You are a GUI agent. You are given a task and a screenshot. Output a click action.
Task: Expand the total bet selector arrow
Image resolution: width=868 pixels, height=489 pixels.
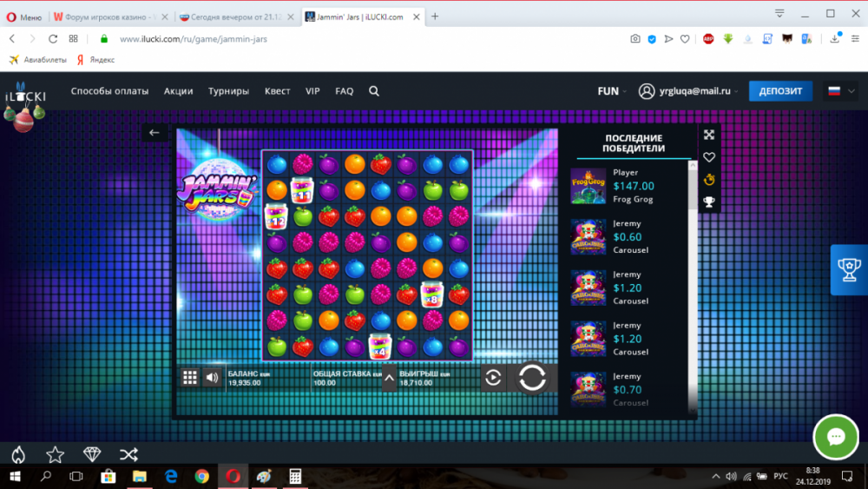[389, 378]
